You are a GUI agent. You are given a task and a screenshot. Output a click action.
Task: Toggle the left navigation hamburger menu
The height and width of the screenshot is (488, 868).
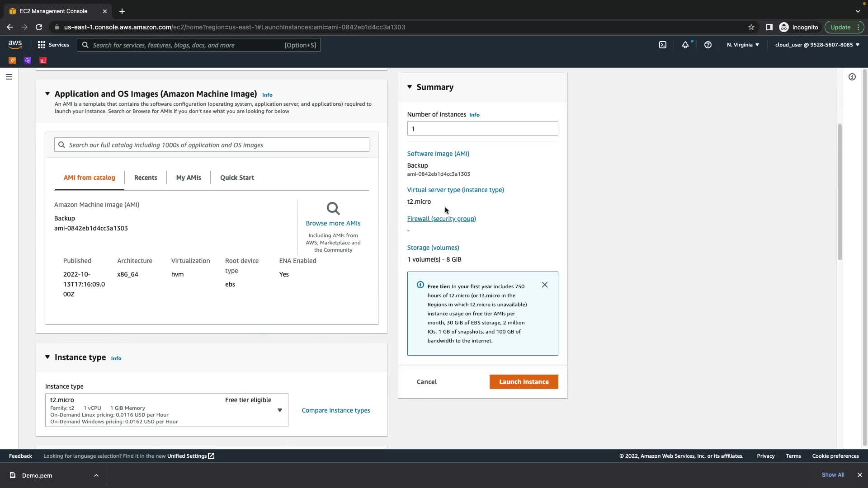9,77
